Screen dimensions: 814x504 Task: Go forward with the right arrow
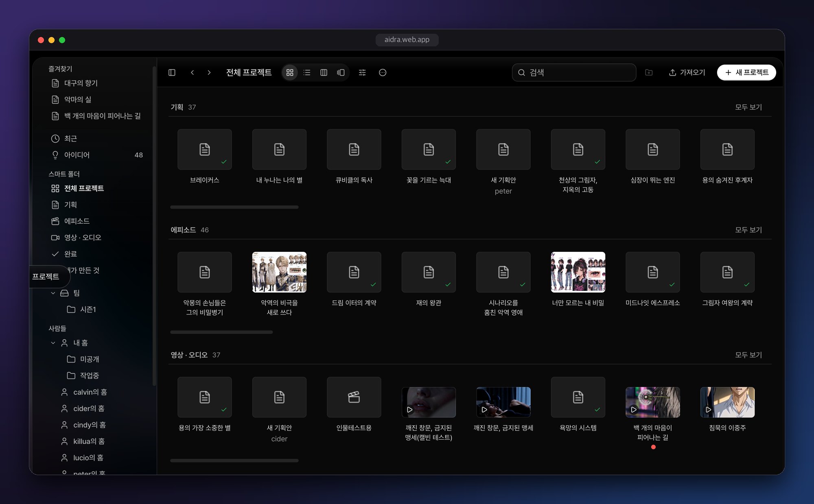[x=209, y=72]
